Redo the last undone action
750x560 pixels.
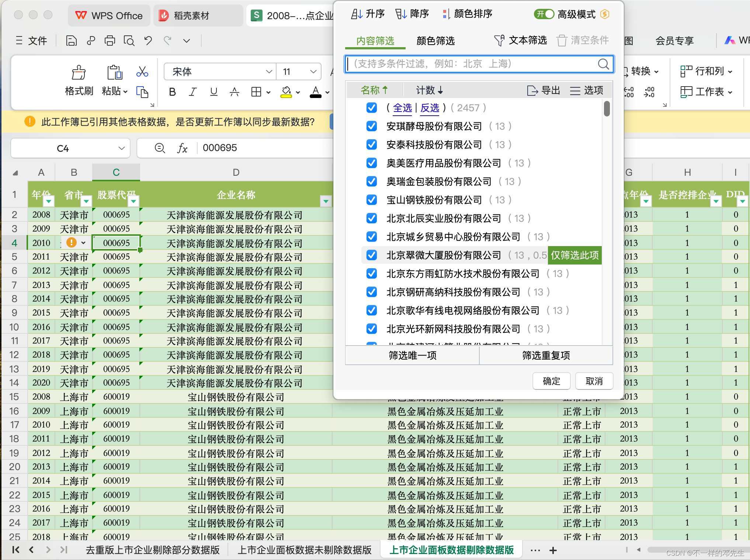(168, 41)
